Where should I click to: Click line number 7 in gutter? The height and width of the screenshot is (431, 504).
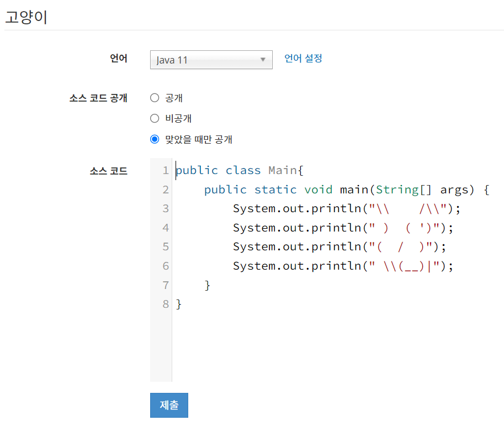[x=166, y=285]
